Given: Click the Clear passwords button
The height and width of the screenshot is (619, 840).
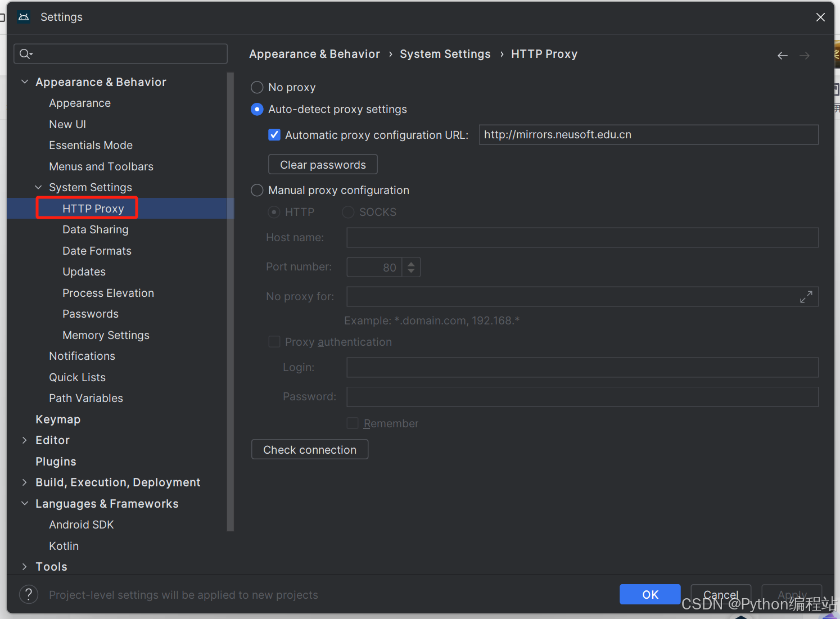Looking at the screenshot, I should click(x=322, y=164).
